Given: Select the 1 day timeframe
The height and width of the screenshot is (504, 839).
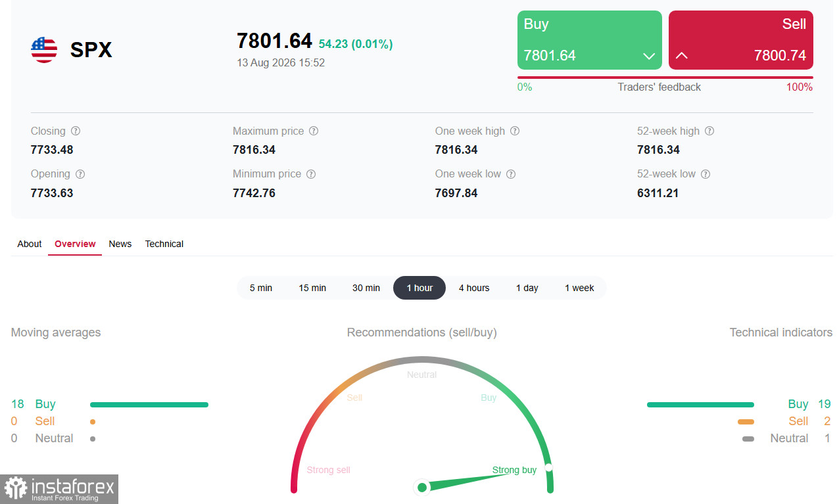Looking at the screenshot, I should 527,288.
